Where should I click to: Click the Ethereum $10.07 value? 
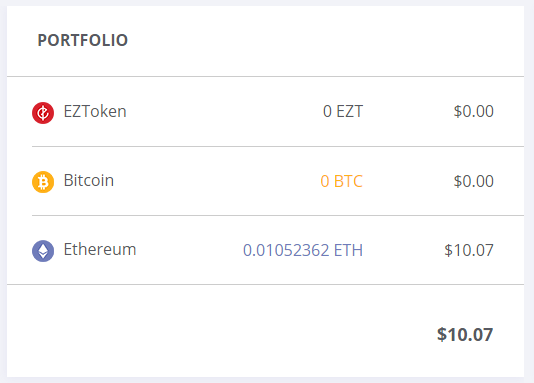(469, 250)
